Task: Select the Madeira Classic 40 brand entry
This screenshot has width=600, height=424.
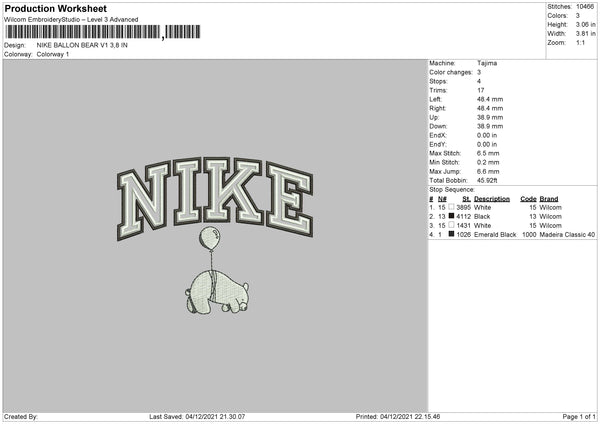Action: coord(567,235)
